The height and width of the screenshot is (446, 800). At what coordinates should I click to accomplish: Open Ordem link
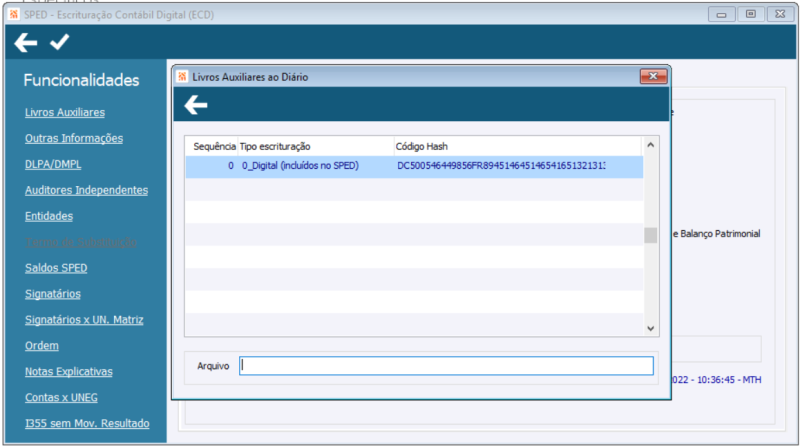pyautogui.click(x=42, y=346)
